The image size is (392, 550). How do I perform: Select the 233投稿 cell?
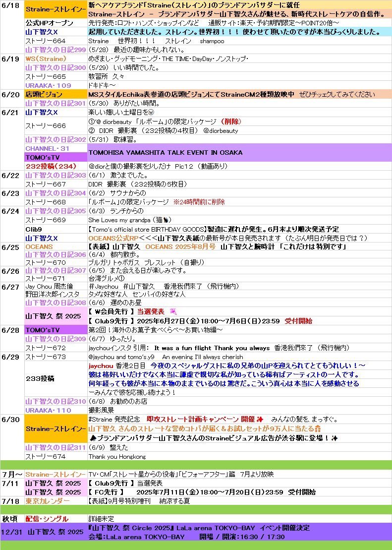pyautogui.click(x=56, y=379)
